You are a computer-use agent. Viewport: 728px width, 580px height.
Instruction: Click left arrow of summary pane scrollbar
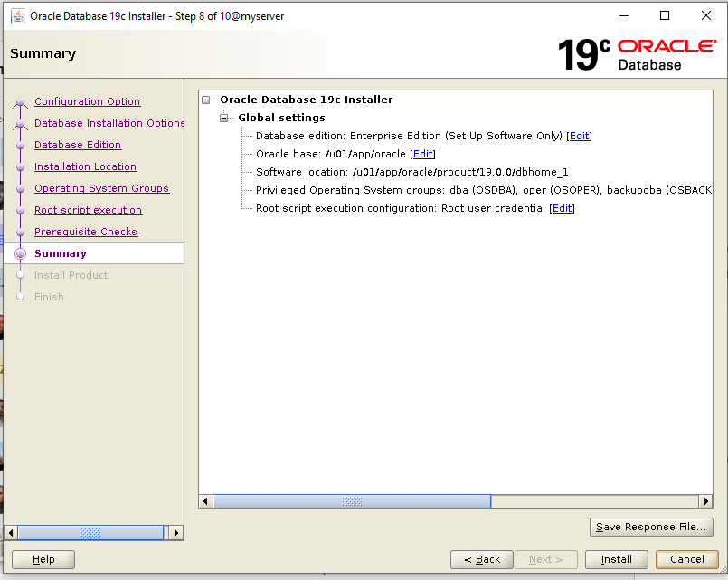tap(205, 501)
